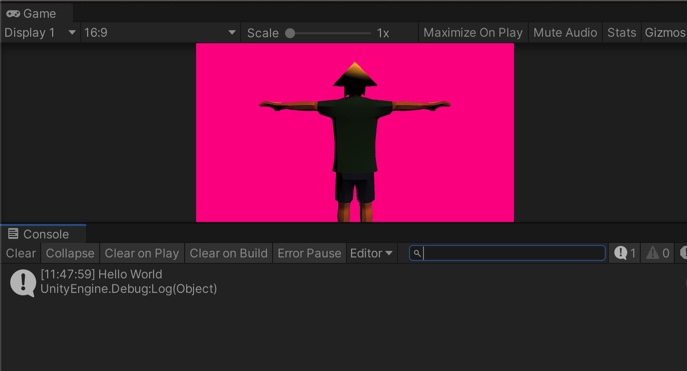Click the gamepad icon on the Game tab
Image resolution: width=687 pixels, height=371 pixels.
click(13, 14)
